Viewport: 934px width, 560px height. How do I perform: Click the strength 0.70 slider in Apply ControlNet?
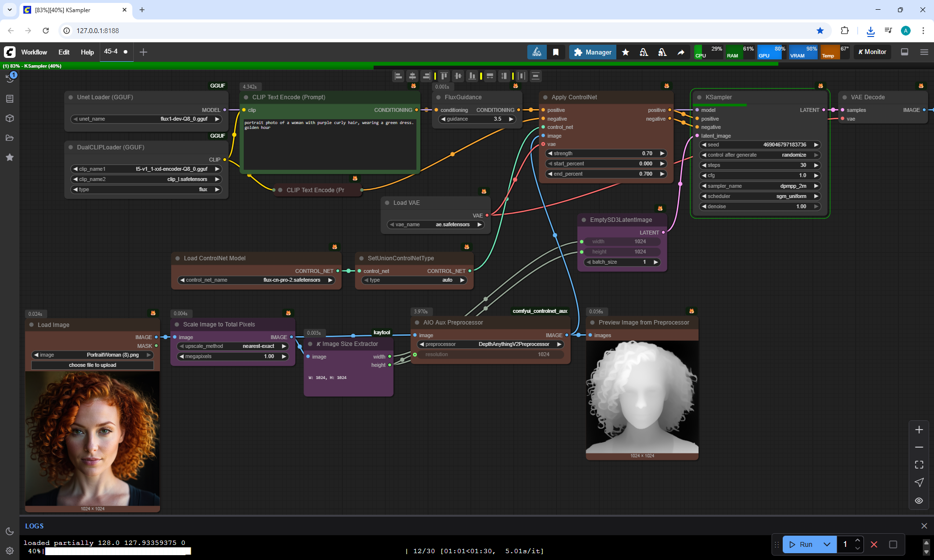606,153
